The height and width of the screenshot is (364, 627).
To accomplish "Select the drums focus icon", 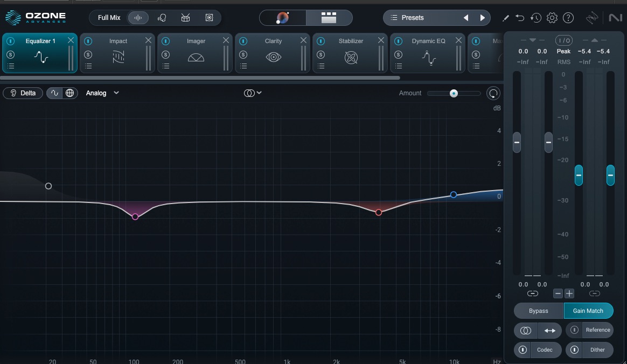I will coord(185,18).
